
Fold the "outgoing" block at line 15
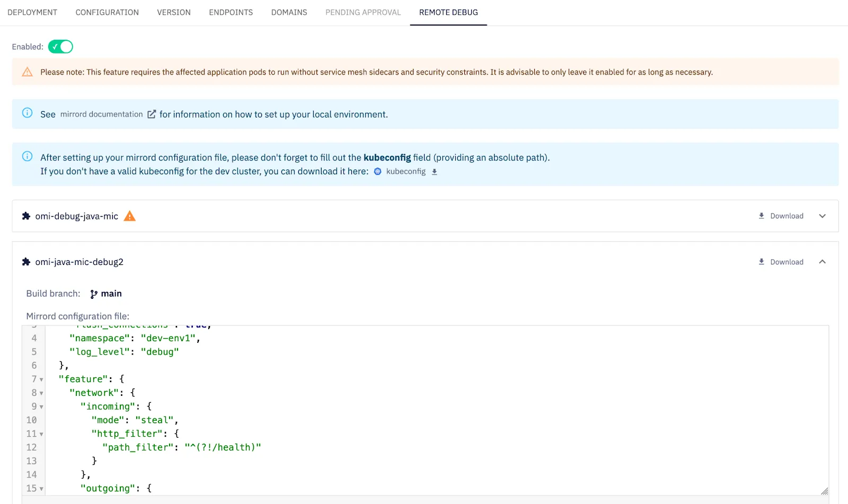41,489
